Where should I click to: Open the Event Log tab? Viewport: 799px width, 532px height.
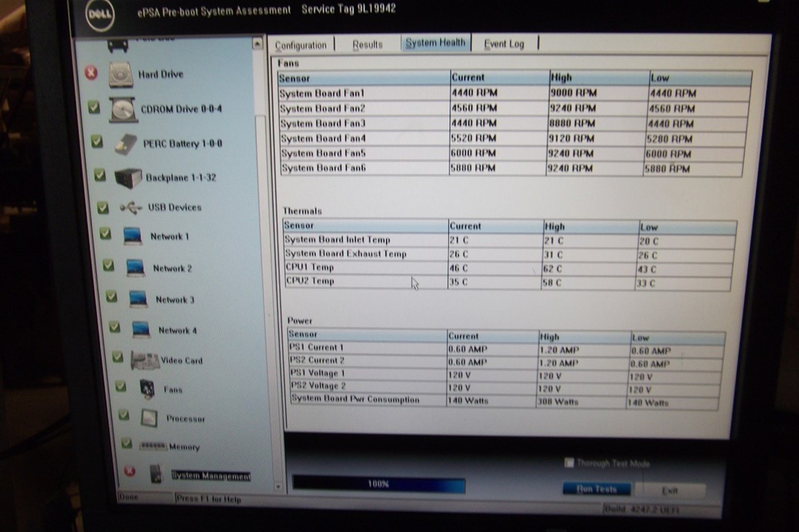point(504,44)
